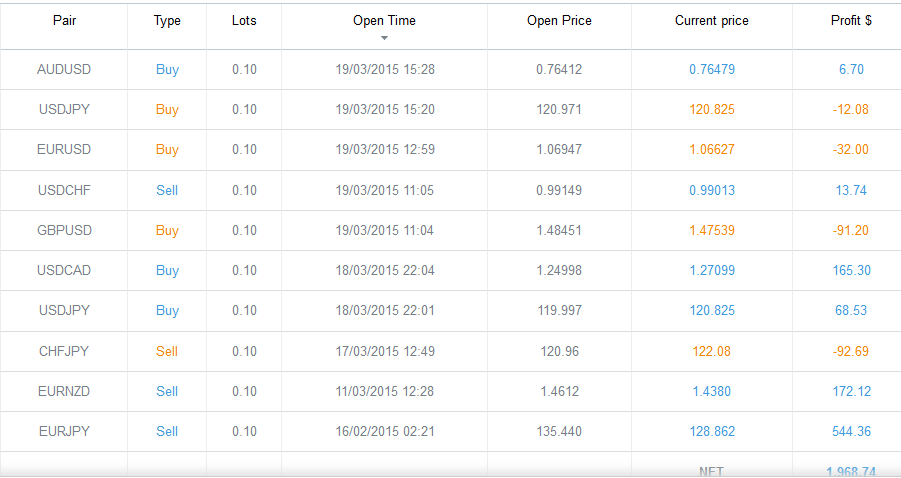Click Buy type in the EURUSD row
This screenshot has width=901, height=478.
pos(167,149)
